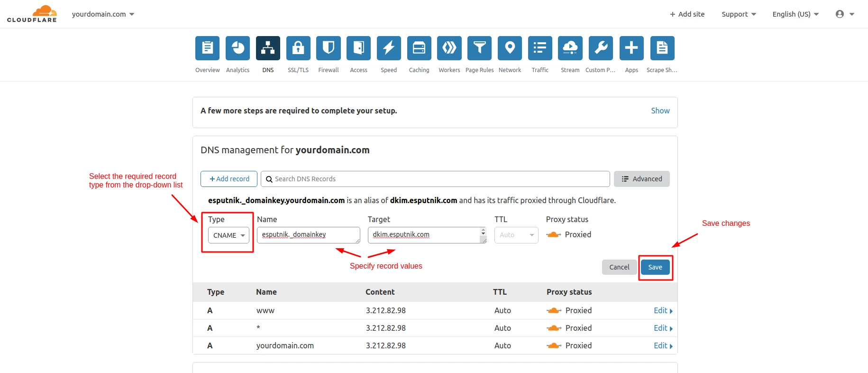Viewport: 868px width, 373px height.
Task: Open the Network location pin icon
Action: (510, 48)
